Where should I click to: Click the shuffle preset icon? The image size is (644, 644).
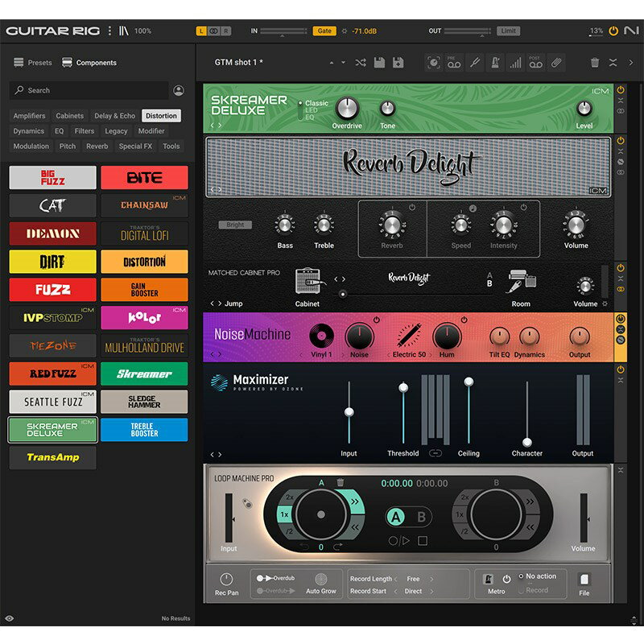(x=360, y=63)
